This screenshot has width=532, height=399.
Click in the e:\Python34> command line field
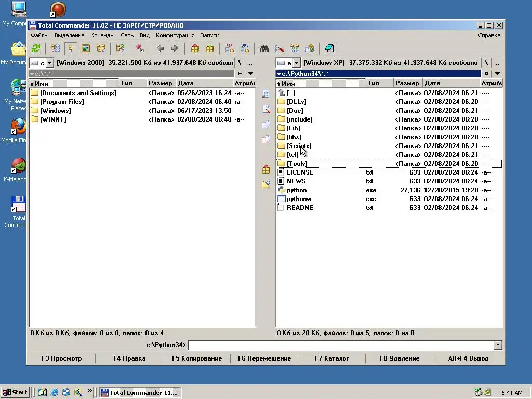(x=341, y=345)
